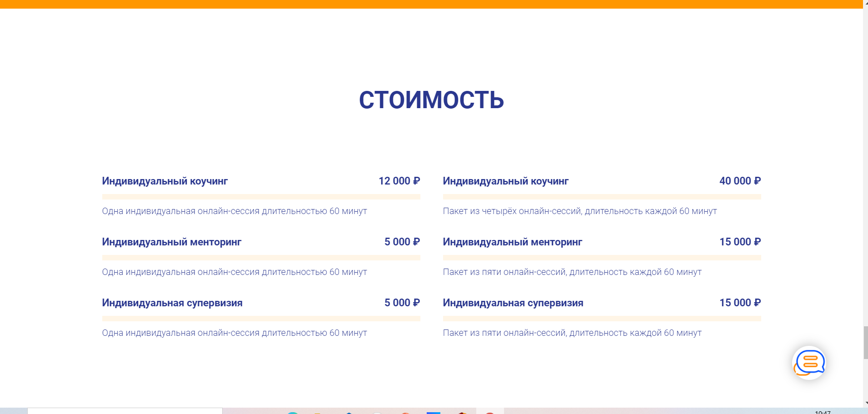868x414 pixels.
Task: Click the 15 000 ₽ mentoring package price
Action: 740,242
